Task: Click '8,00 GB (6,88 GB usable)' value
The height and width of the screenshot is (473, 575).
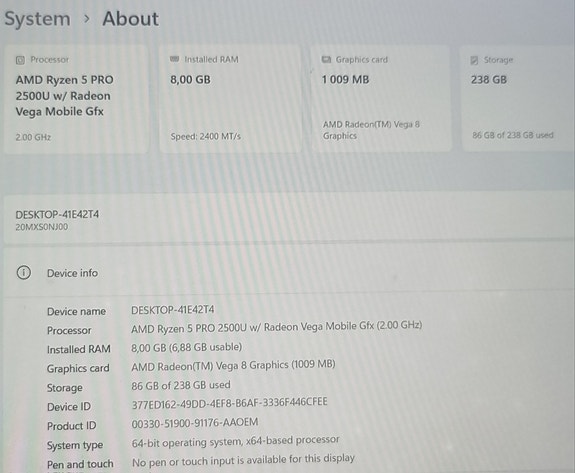Action: coord(187,347)
